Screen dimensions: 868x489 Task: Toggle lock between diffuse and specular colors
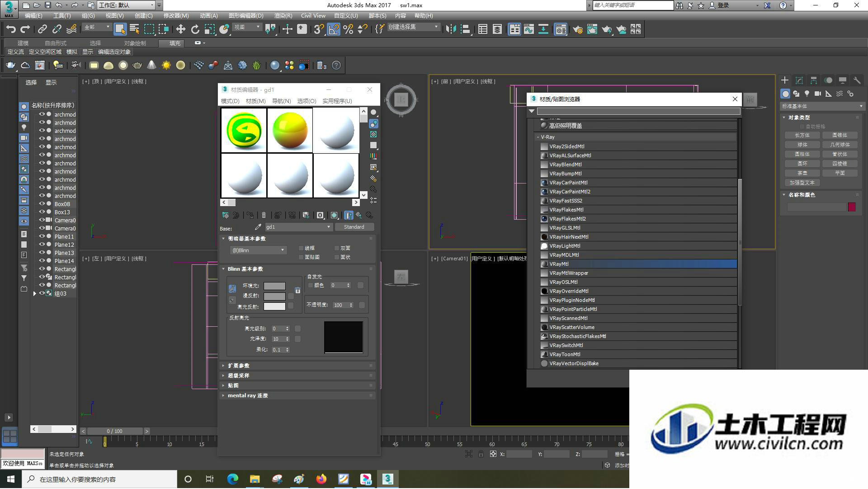pyautogui.click(x=232, y=301)
